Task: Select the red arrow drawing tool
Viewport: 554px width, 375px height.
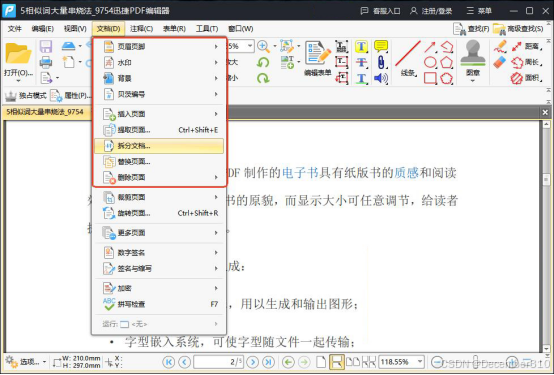Action: [x=430, y=47]
